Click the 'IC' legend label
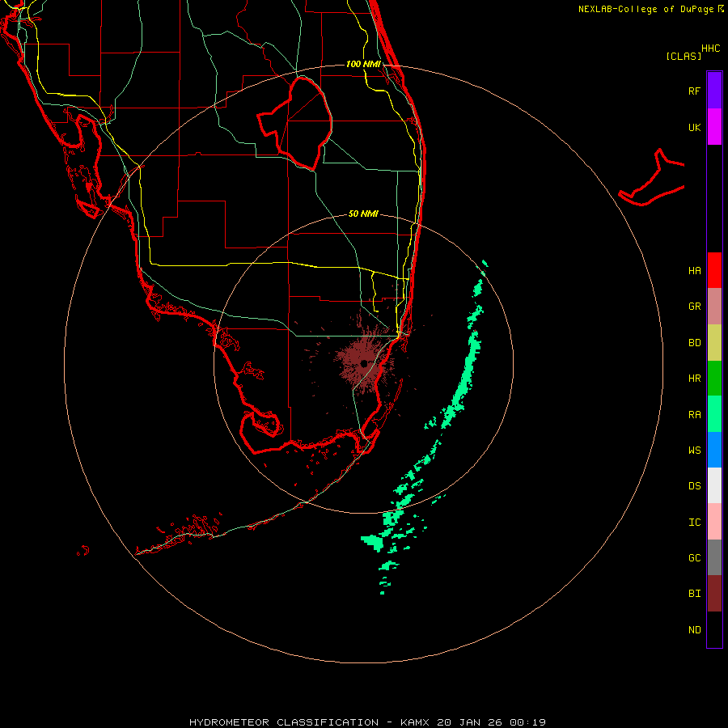This screenshot has height=728, width=728. tap(694, 522)
